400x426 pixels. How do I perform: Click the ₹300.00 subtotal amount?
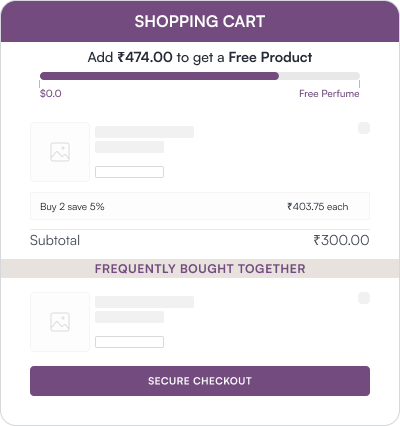[341, 240]
